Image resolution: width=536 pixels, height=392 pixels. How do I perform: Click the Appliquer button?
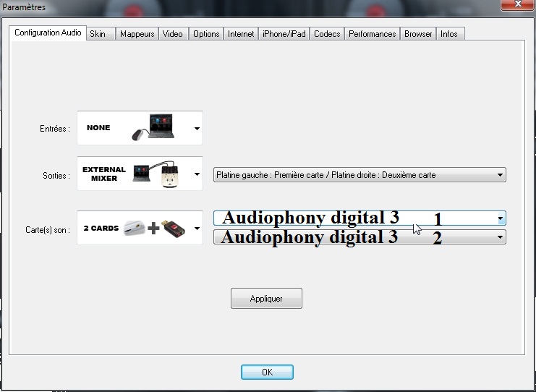coord(266,299)
